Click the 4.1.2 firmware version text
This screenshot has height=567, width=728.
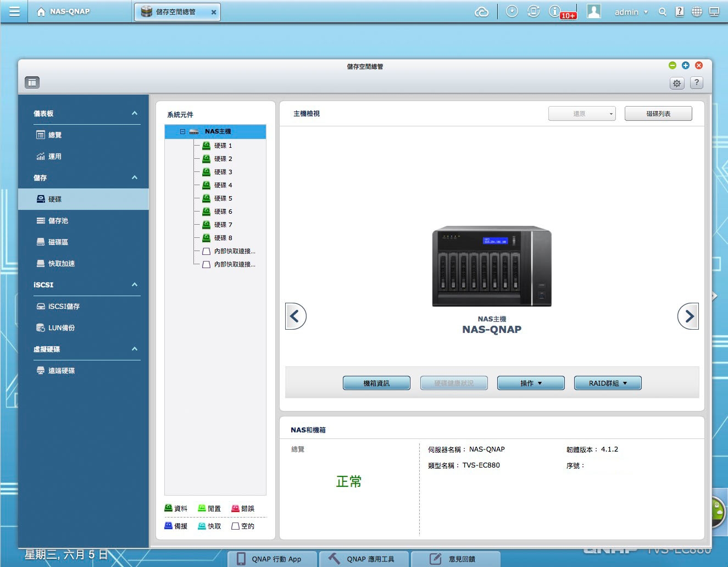click(x=609, y=449)
